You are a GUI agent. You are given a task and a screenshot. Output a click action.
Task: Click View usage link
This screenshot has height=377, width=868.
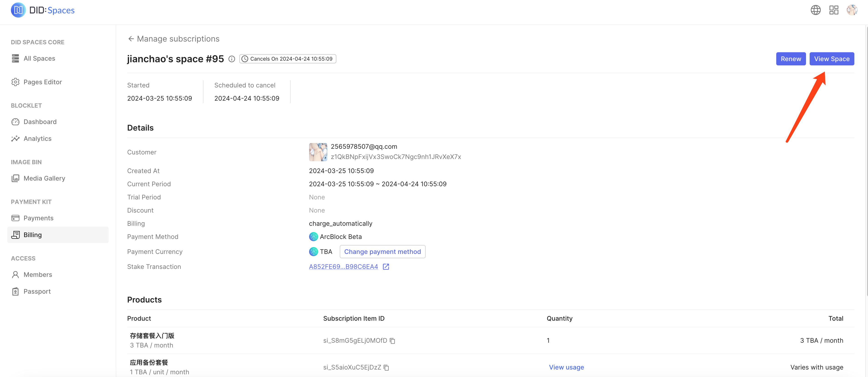[x=566, y=367]
